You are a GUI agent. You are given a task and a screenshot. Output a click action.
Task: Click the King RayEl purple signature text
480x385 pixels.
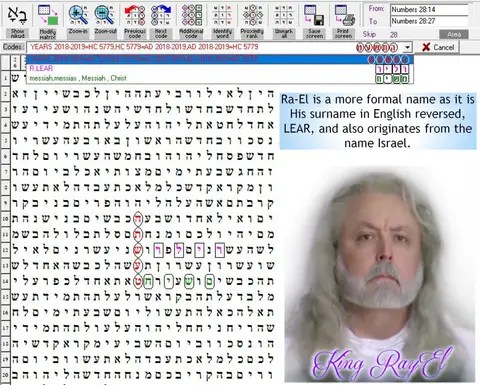[383, 364]
